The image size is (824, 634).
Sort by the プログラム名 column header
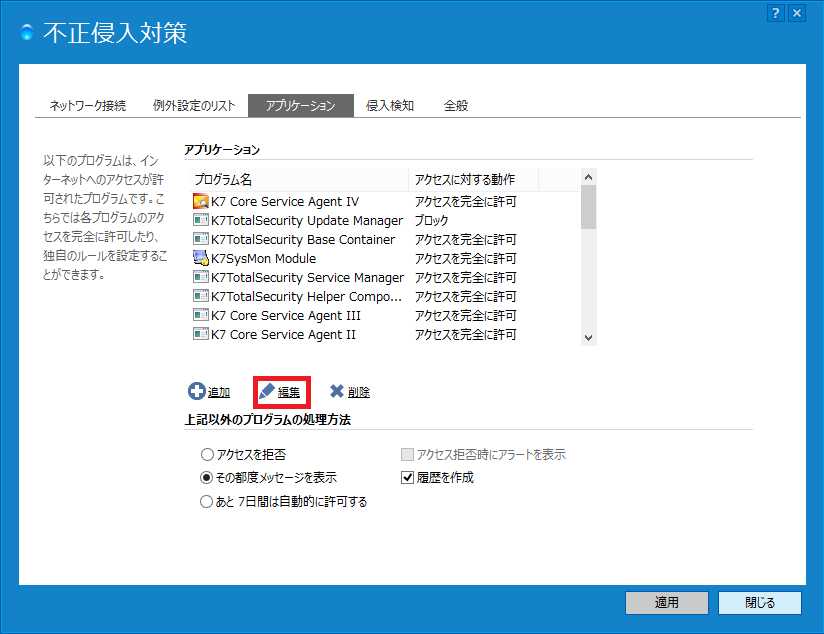[298, 179]
